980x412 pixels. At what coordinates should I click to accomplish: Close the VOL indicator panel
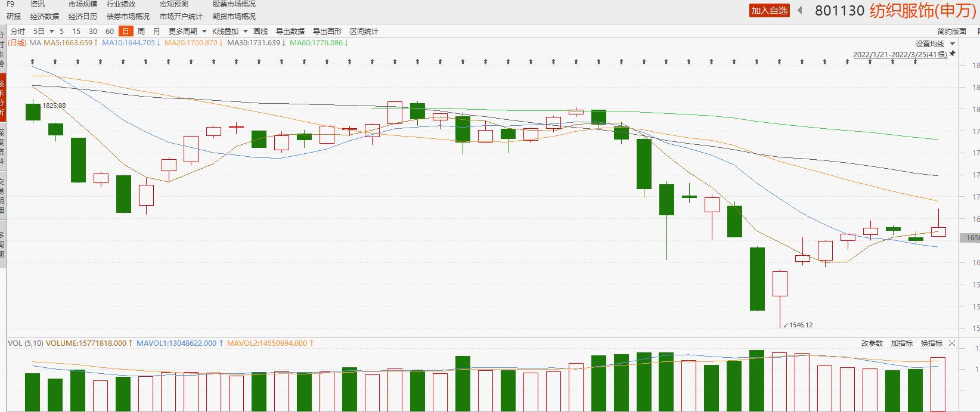952,343
